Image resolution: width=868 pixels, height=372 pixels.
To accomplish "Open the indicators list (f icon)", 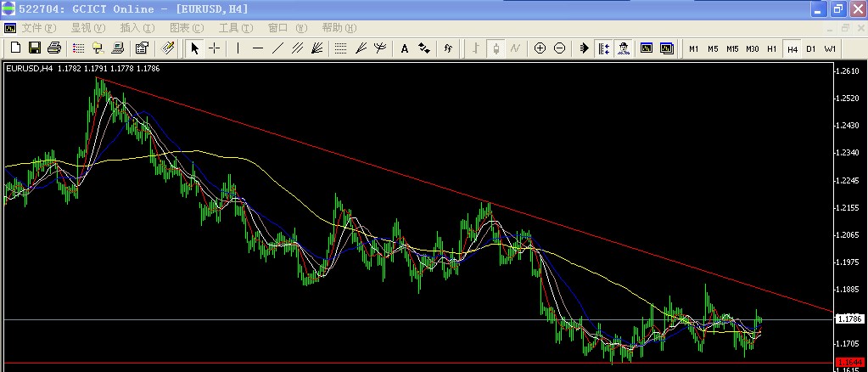I will [448, 48].
